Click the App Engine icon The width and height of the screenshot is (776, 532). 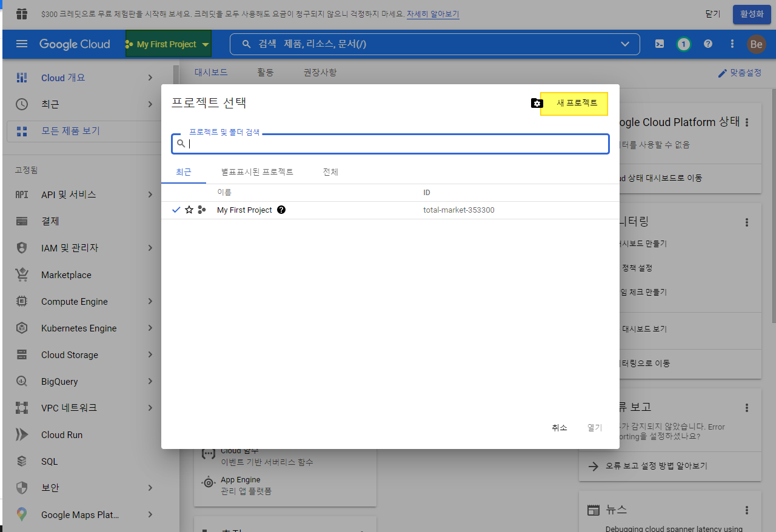tap(209, 482)
